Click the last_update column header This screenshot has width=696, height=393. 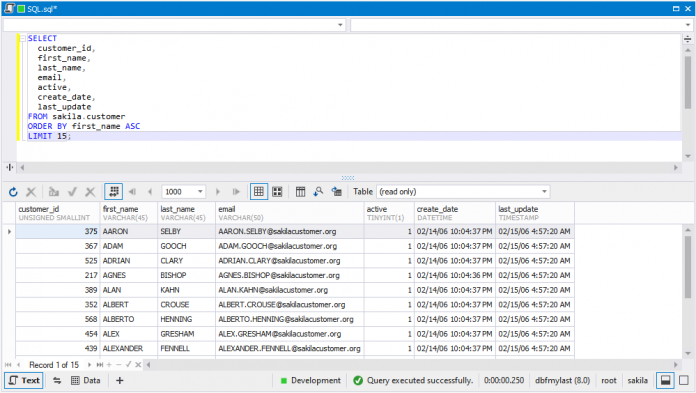(535, 213)
